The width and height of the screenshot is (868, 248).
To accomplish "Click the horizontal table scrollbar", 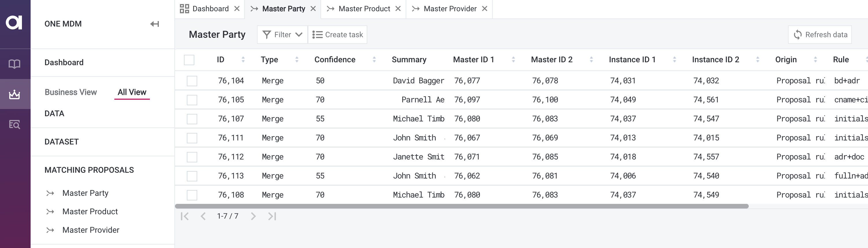I will pyautogui.click(x=462, y=206).
